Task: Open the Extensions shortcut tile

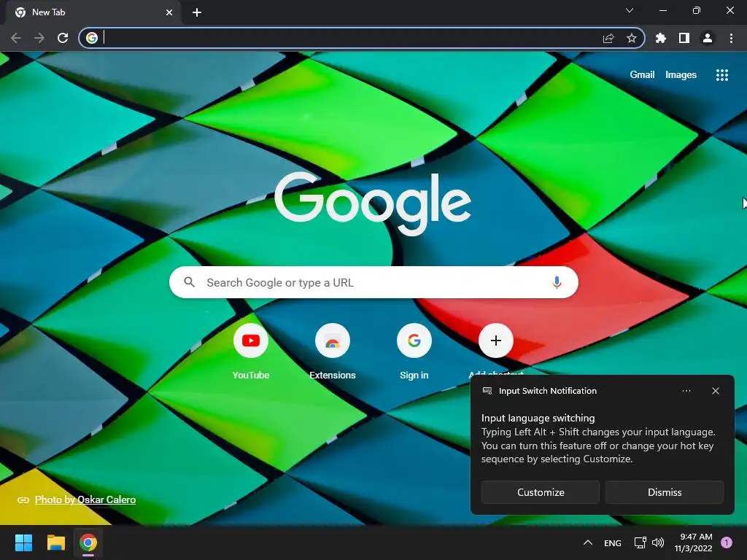Action: pyautogui.click(x=333, y=351)
